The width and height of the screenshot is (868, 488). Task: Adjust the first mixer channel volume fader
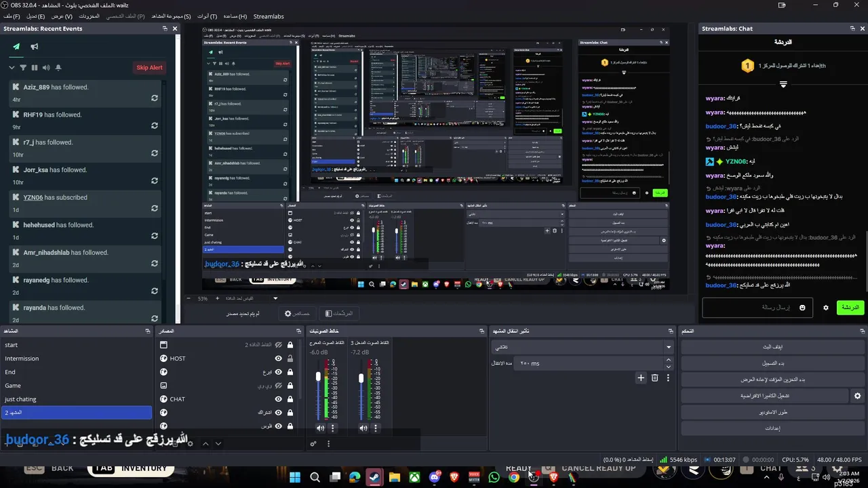318,377
